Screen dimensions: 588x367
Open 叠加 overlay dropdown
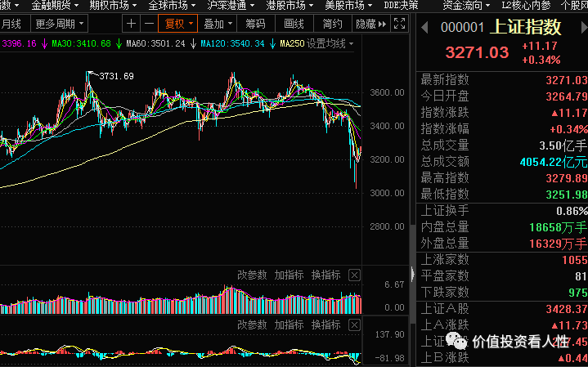218,24
